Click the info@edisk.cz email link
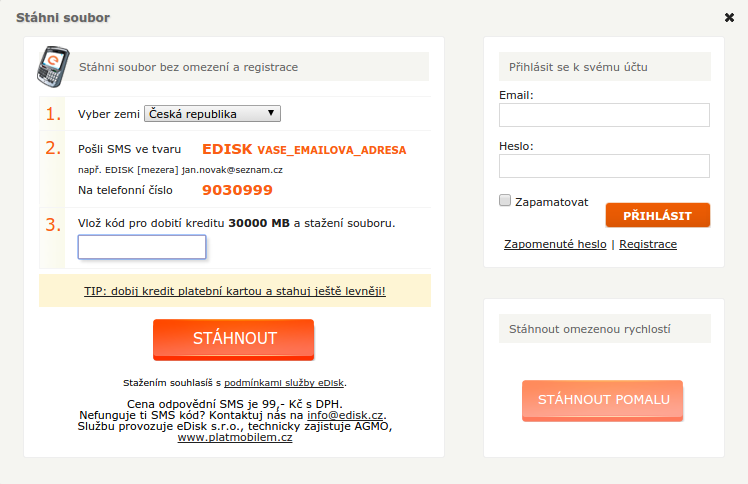This screenshot has height=484, width=748. click(345, 415)
